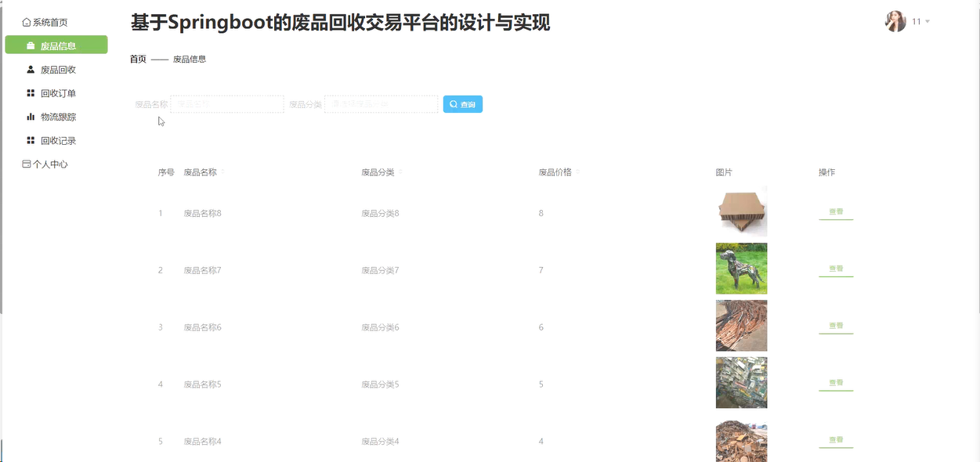Viewport: 980px width, 462px height.
Task: Click the user avatar picture
Action: pyautogui.click(x=895, y=22)
